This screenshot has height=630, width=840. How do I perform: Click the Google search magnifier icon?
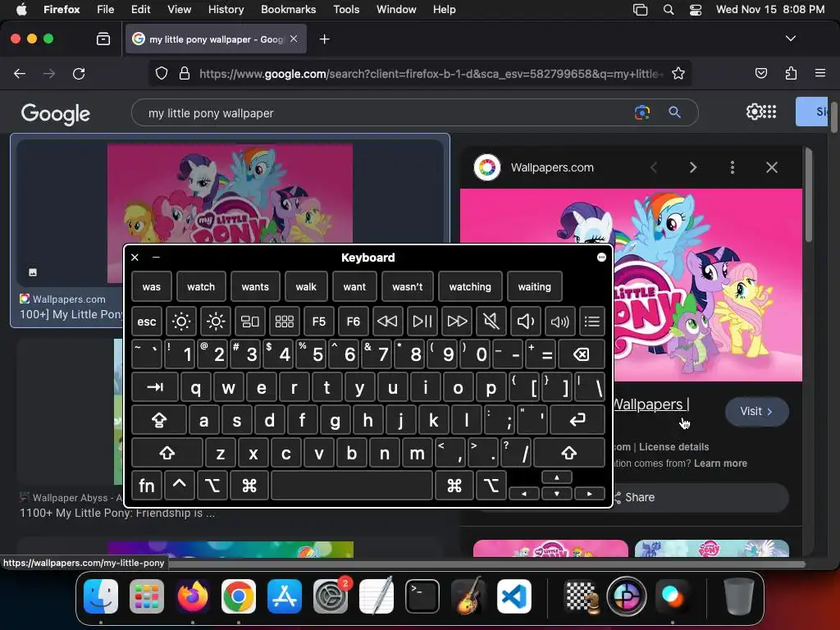pos(674,112)
